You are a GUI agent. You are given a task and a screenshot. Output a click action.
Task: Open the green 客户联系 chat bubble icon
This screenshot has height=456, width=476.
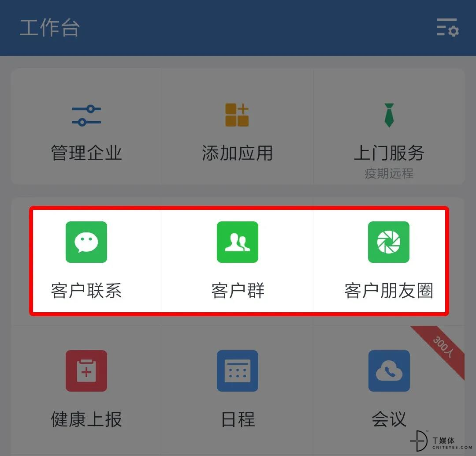86,242
